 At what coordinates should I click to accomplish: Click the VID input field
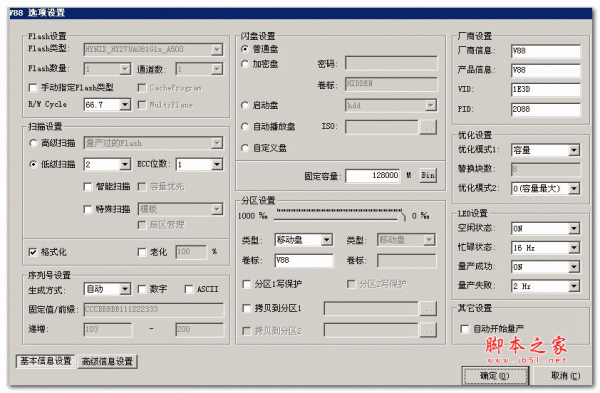click(546, 90)
